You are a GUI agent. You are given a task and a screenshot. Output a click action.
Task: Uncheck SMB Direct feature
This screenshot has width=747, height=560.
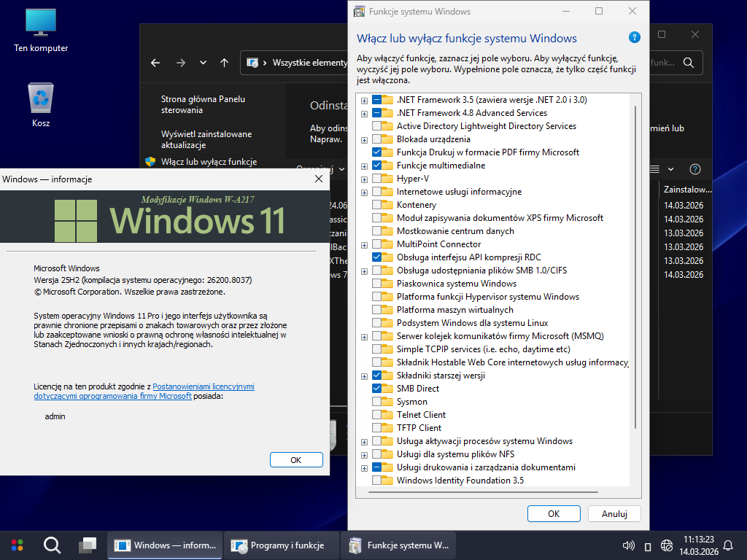[x=377, y=389]
